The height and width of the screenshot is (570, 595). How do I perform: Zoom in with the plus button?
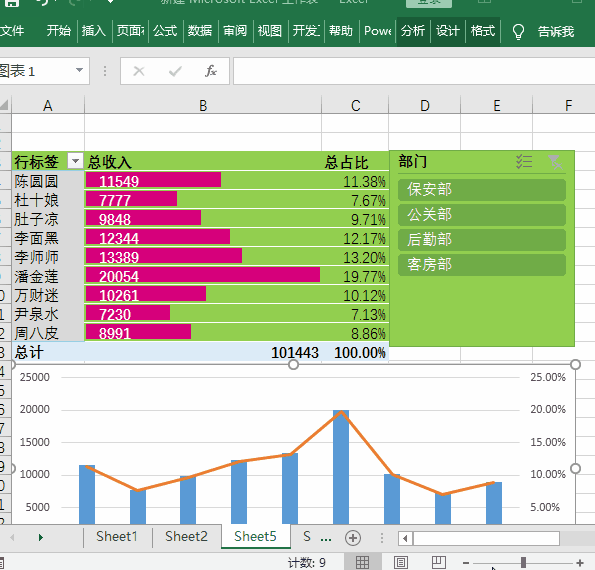click(579, 563)
